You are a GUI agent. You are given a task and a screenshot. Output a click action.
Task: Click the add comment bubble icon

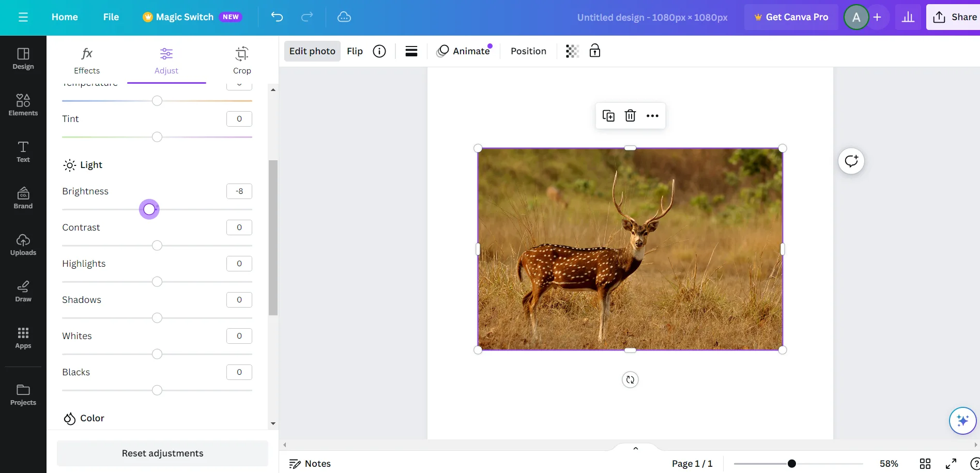tap(851, 161)
